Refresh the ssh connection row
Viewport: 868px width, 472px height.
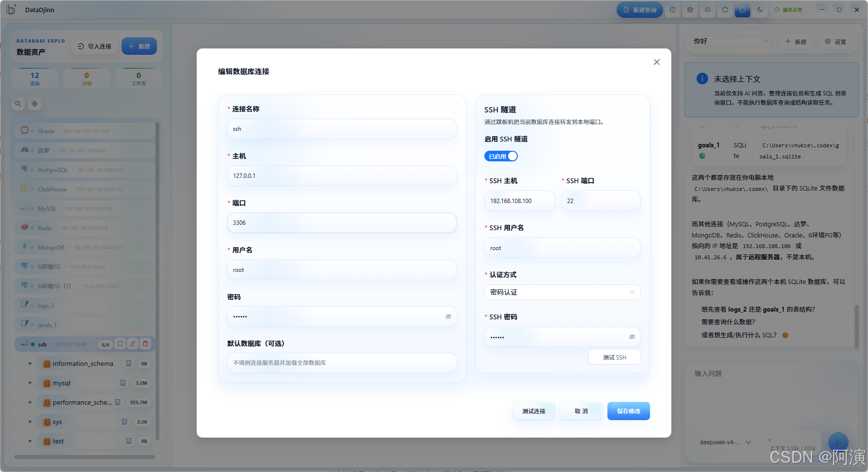pos(120,344)
